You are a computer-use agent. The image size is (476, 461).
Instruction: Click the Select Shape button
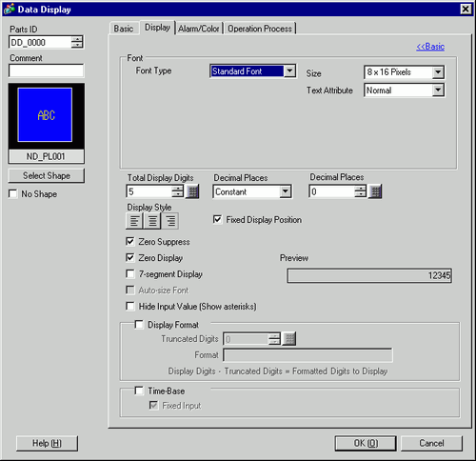click(x=47, y=175)
